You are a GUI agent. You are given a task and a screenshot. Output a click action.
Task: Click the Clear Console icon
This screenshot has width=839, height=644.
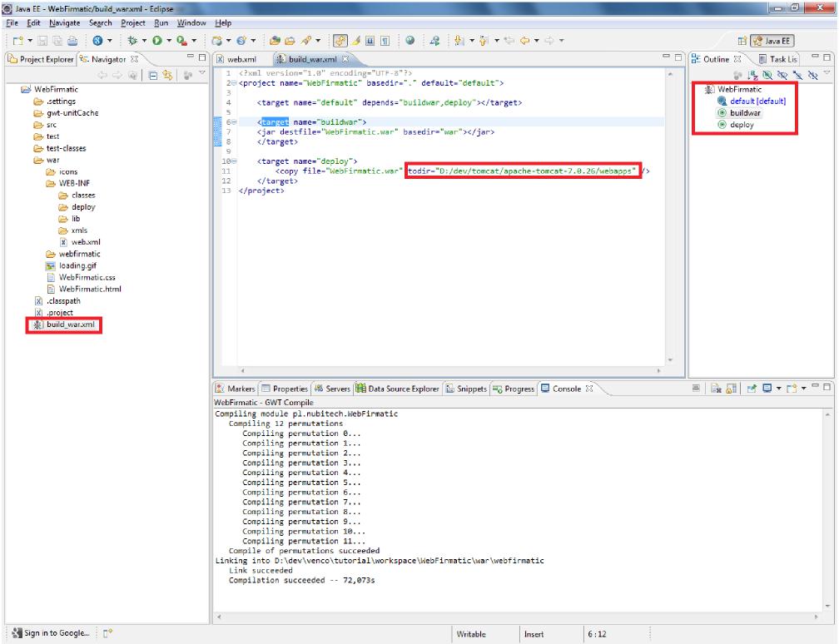click(x=715, y=389)
